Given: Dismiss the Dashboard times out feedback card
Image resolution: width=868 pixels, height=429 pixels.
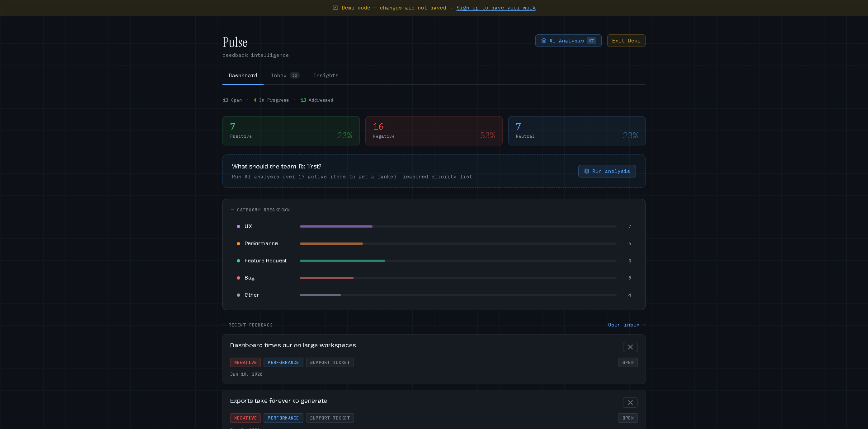Looking at the screenshot, I should click(630, 347).
